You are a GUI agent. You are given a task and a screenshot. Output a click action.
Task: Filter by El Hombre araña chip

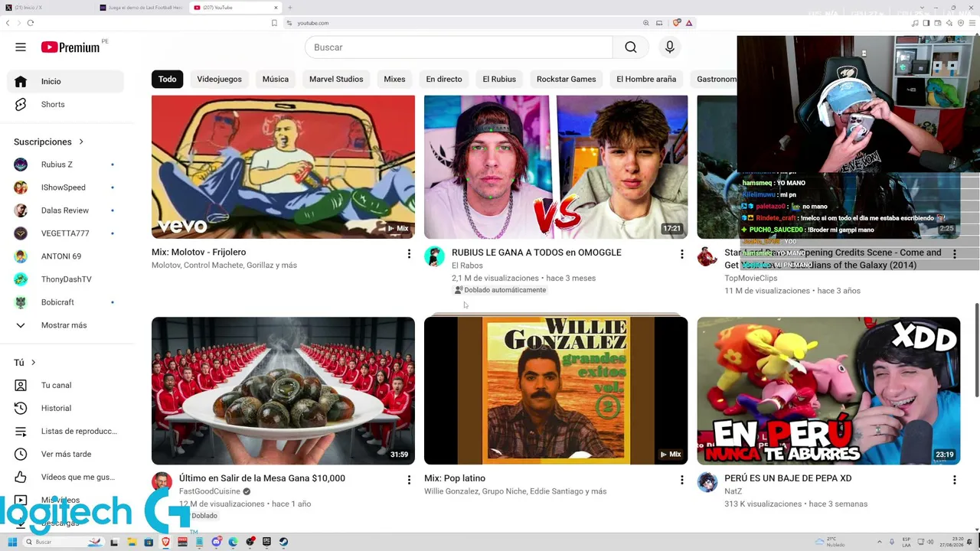click(646, 79)
